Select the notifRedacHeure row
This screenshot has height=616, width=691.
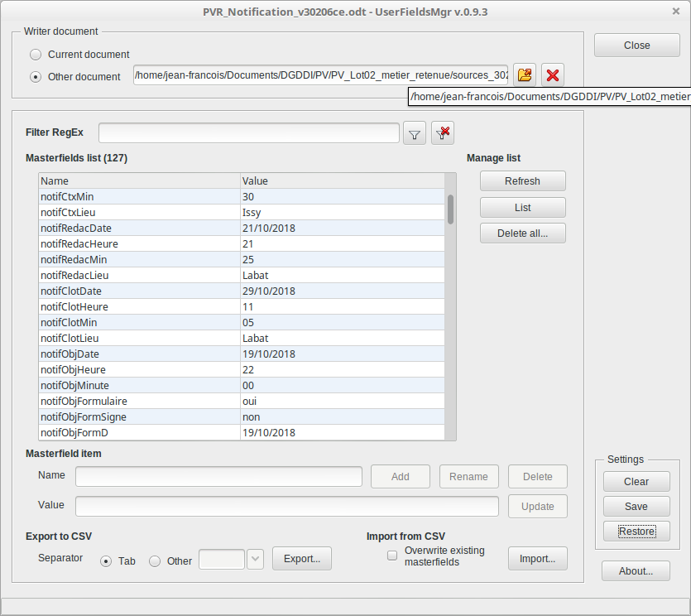click(242, 244)
